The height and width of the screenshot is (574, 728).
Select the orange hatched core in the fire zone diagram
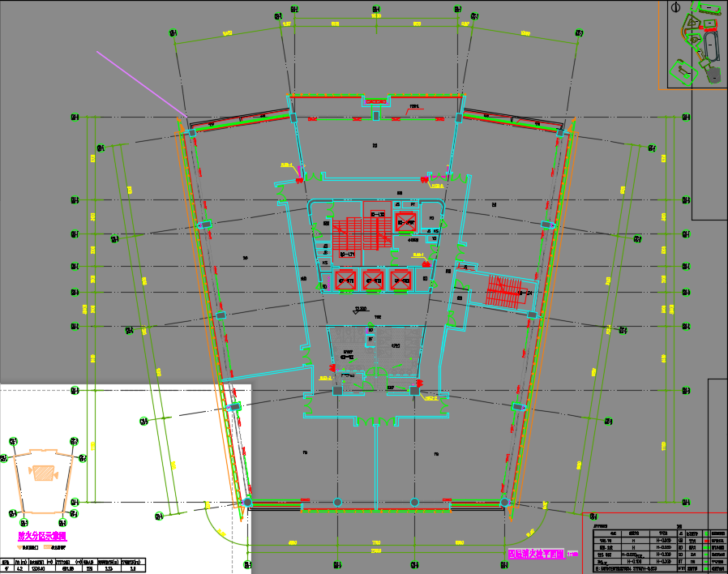[x=44, y=473]
